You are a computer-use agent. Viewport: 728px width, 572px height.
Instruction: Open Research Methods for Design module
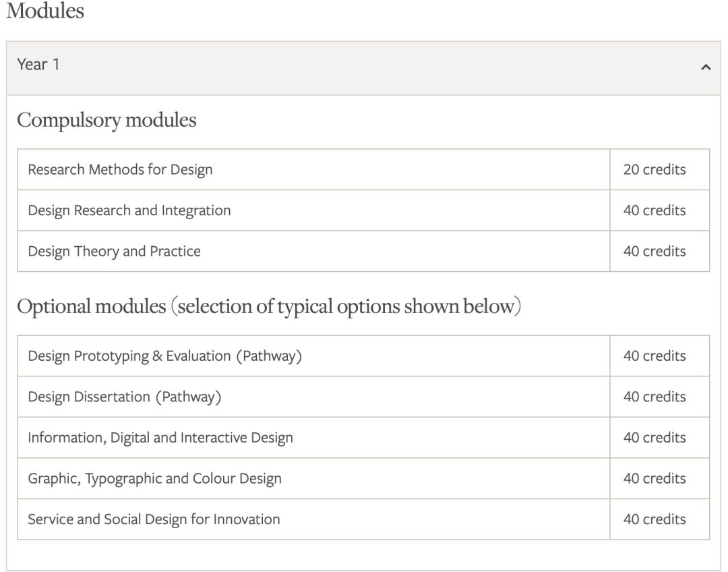(x=120, y=169)
